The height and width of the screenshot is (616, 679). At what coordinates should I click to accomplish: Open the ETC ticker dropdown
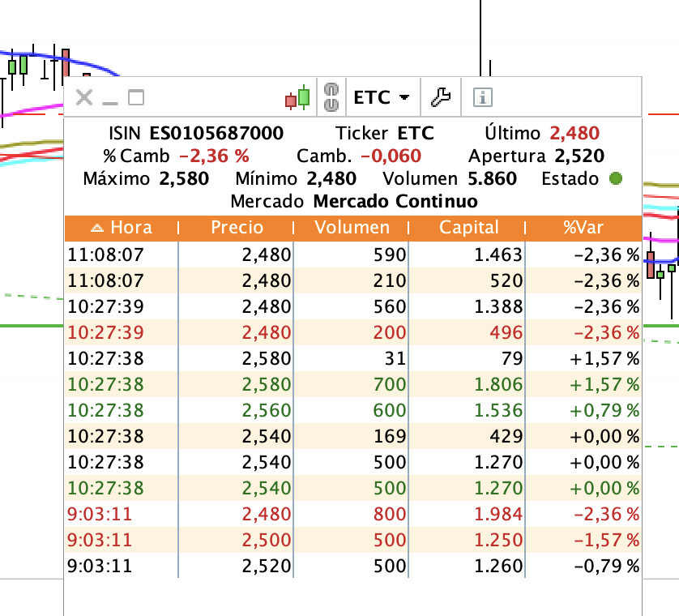point(382,97)
